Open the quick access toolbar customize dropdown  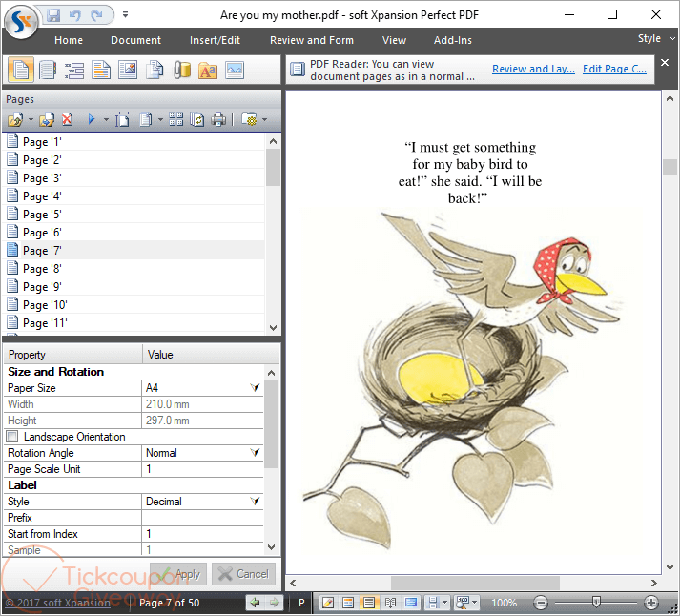(125, 14)
